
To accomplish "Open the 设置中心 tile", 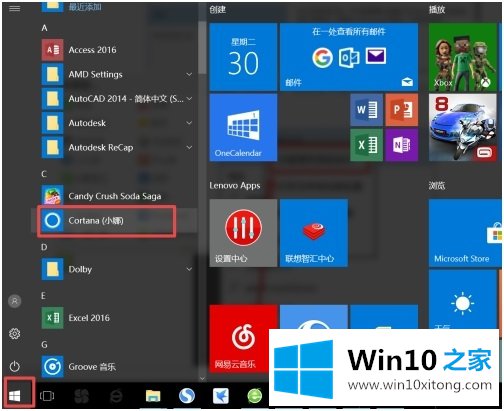I will tap(243, 233).
